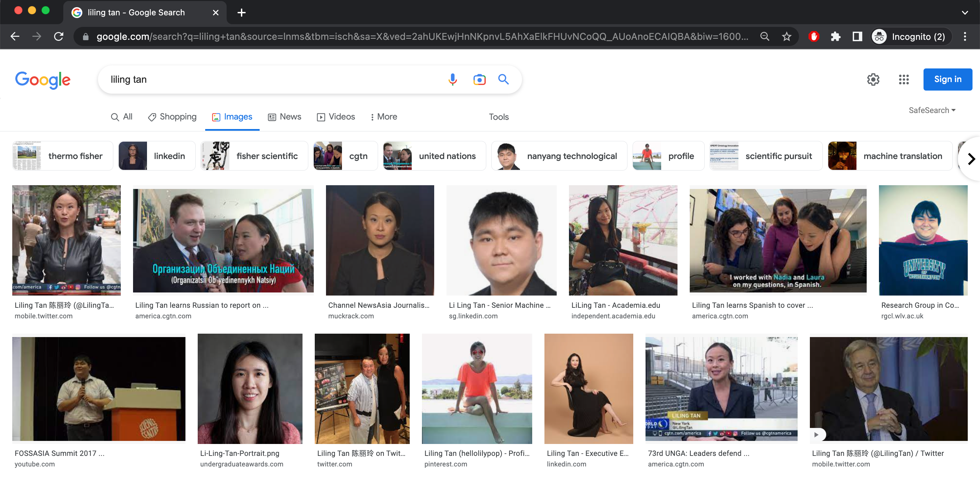The width and height of the screenshot is (980, 477).
Task: Expand the SafeSearch dropdown
Action: (x=932, y=110)
